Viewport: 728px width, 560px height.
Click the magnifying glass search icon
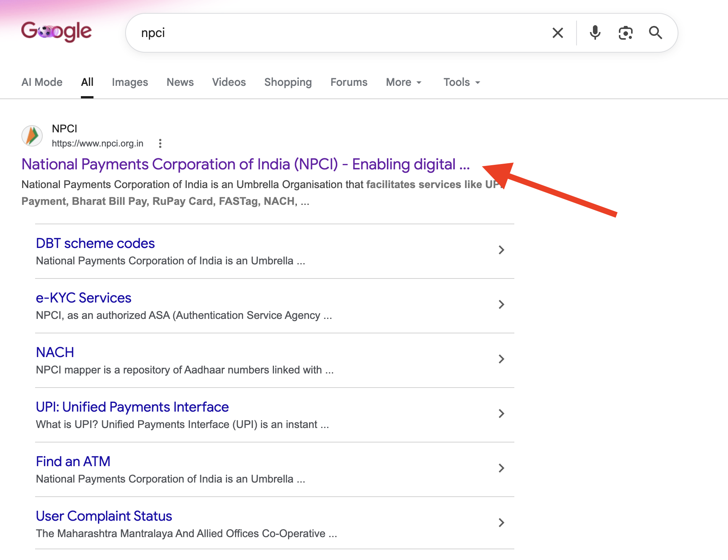click(656, 33)
